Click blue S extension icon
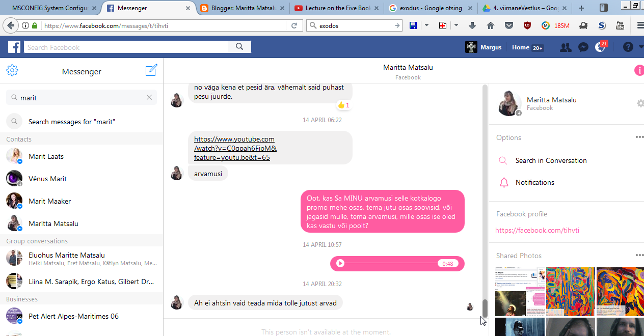This screenshot has width=644, height=336. click(602, 25)
